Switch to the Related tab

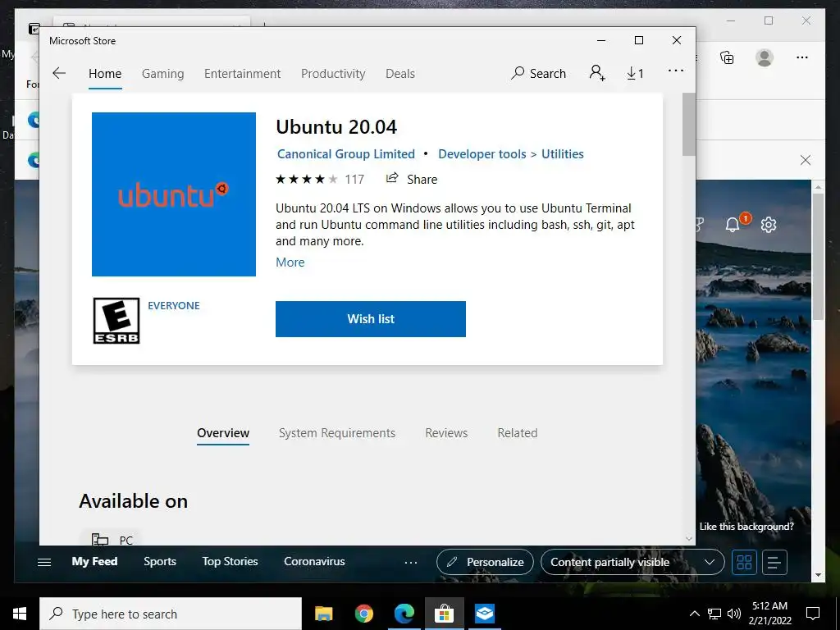[x=518, y=433]
